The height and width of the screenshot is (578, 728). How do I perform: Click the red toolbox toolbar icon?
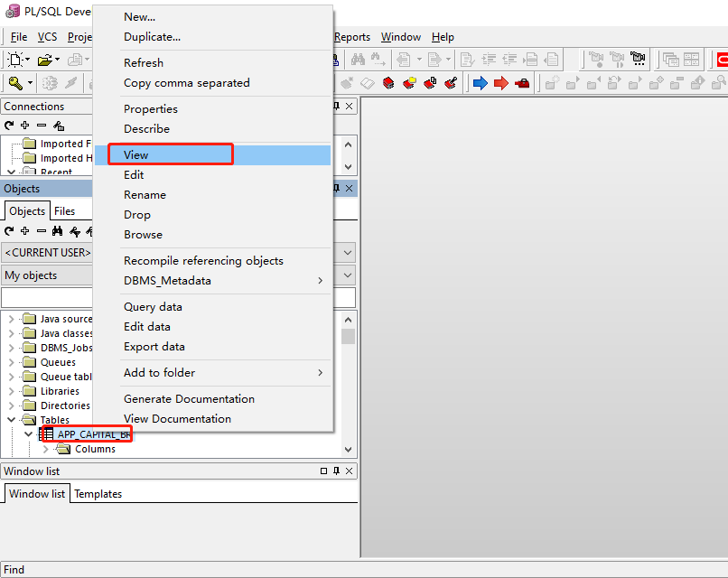point(522,84)
